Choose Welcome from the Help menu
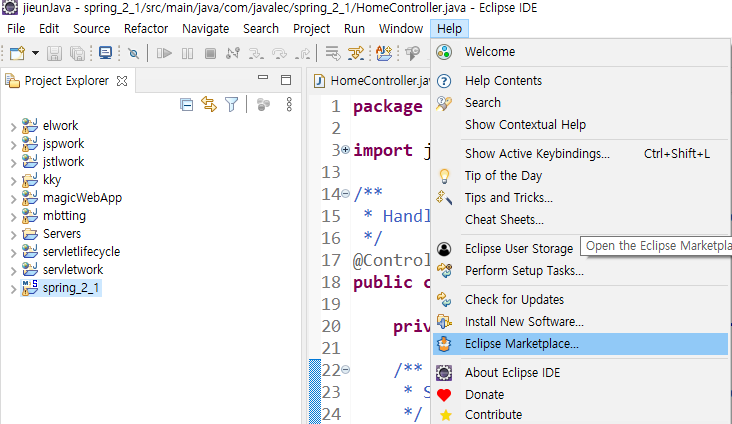732x424 pixels. click(580, 52)
